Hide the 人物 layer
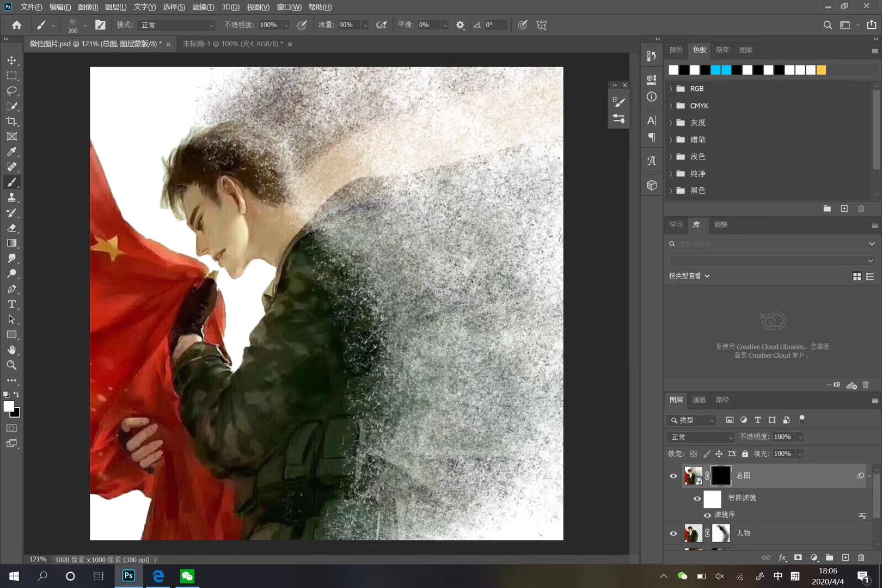 click(x=673, y=534)
